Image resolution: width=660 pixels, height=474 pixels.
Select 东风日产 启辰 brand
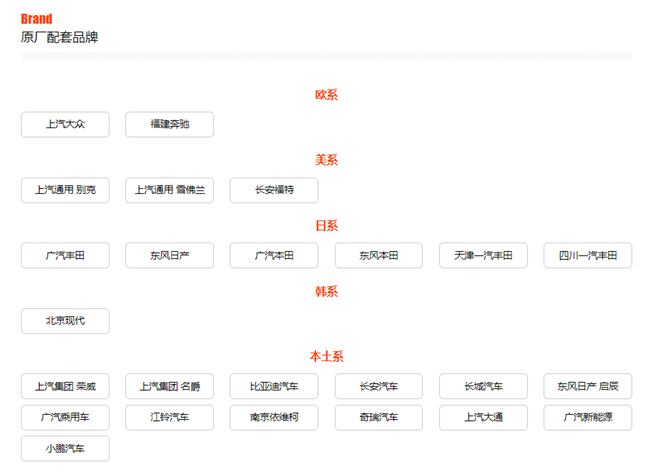click(587, 386)
